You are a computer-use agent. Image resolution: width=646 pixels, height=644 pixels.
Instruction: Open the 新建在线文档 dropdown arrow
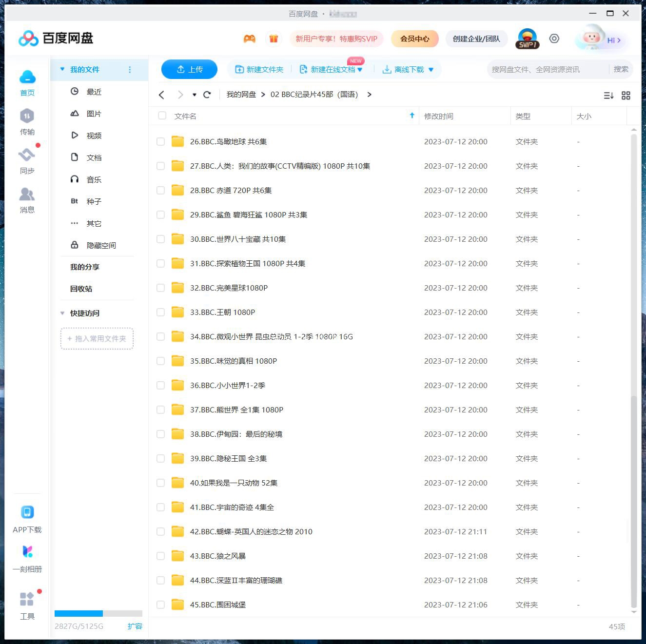pyautogui.click(x=361, y=69)
